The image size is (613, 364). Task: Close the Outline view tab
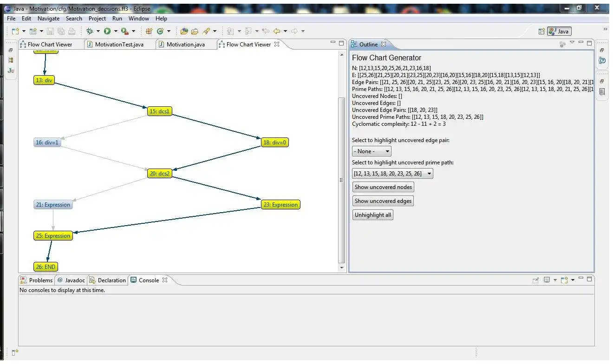[x=384, y=45]
